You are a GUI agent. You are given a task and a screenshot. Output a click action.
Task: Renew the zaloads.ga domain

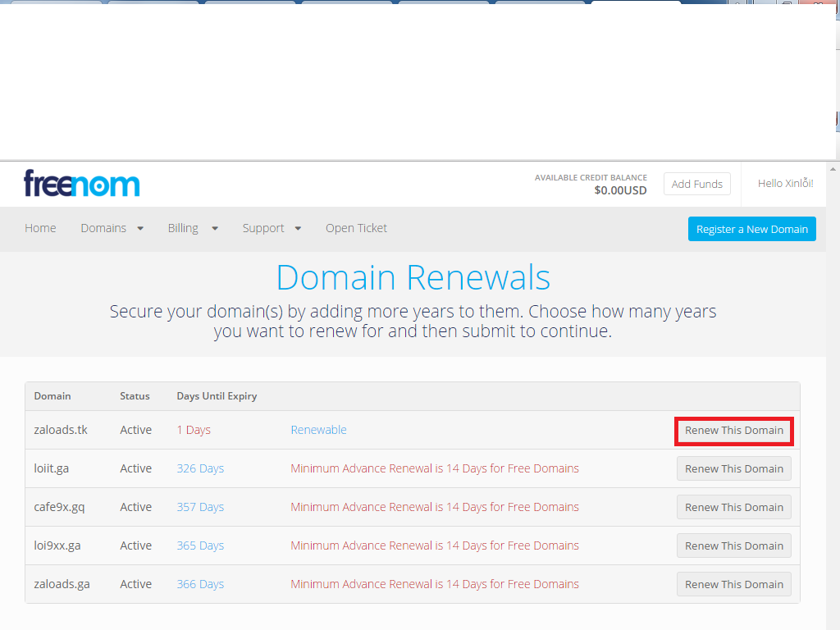[x=734, y=585]
